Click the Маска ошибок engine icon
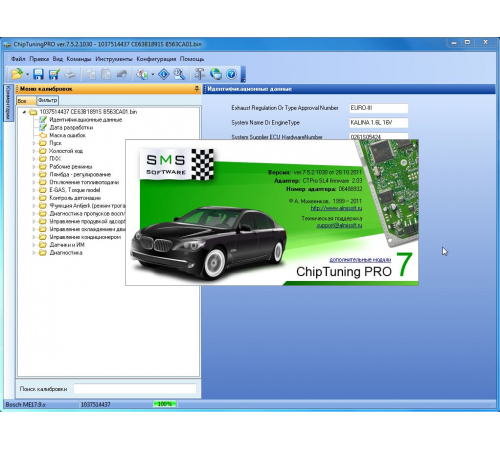The width and height of the screenshot is (500, 450). pyautogui.click(x=43, y=135)
